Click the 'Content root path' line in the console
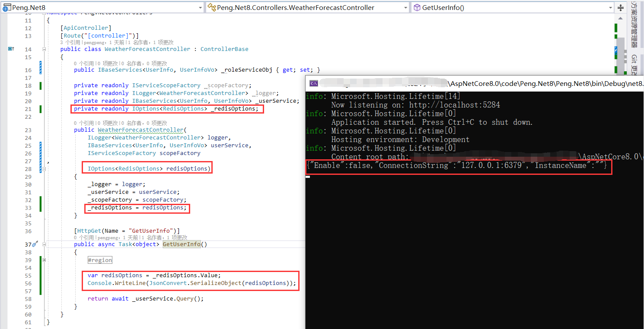This screenshot has width=644, height=329. coord(488,157)
